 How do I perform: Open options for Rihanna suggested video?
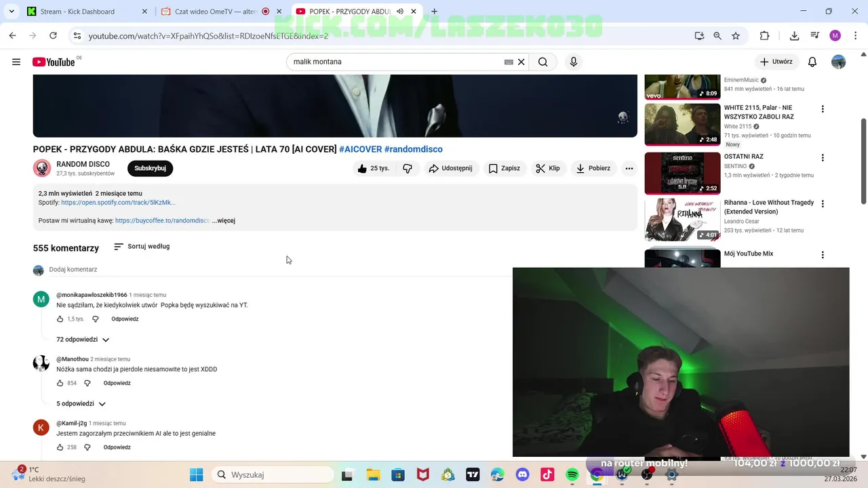click(823, 204)
